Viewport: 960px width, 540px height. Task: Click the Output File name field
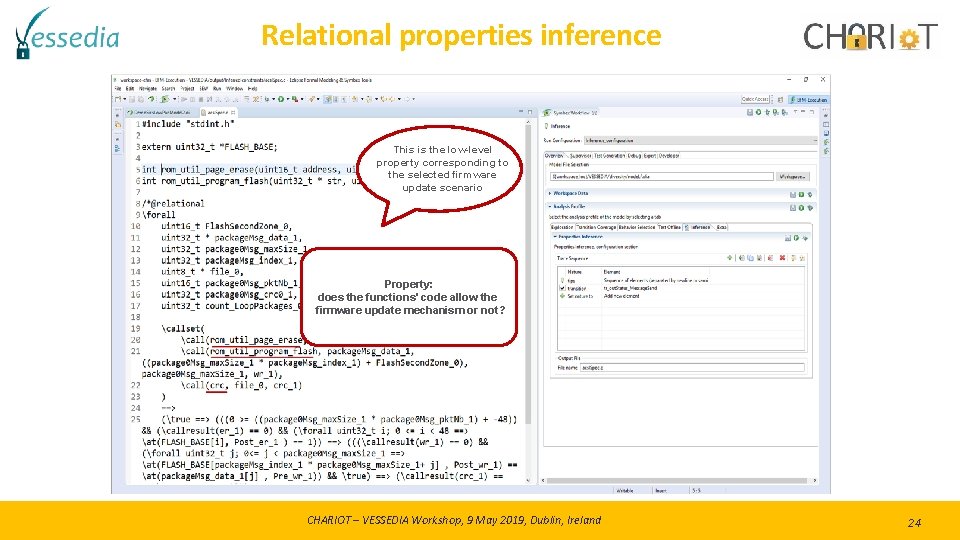692,368
